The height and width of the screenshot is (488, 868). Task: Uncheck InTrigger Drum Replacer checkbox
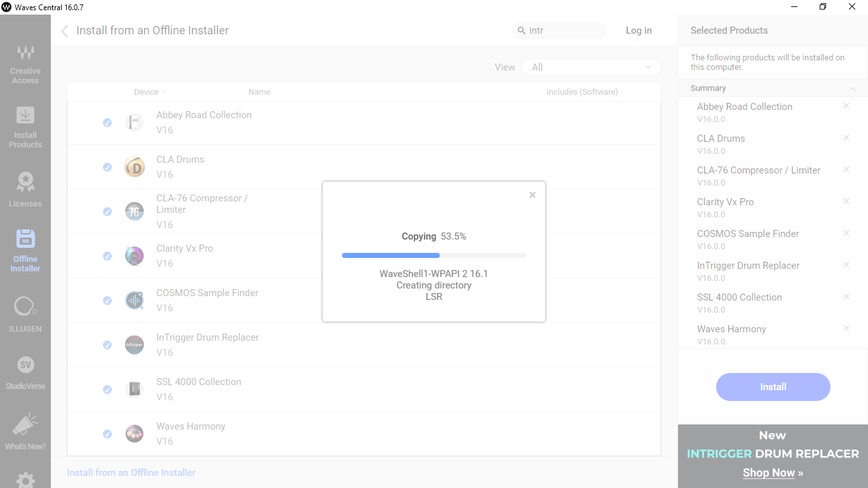point(107,345)
